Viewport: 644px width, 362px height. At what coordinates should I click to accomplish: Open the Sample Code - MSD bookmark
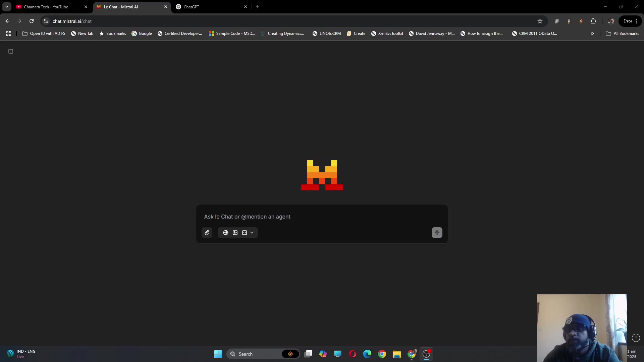pyautogui.click(x=232, y=34)
